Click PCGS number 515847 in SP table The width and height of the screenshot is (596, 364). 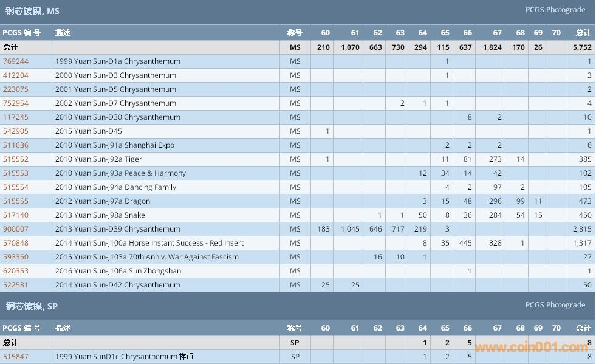16,357
